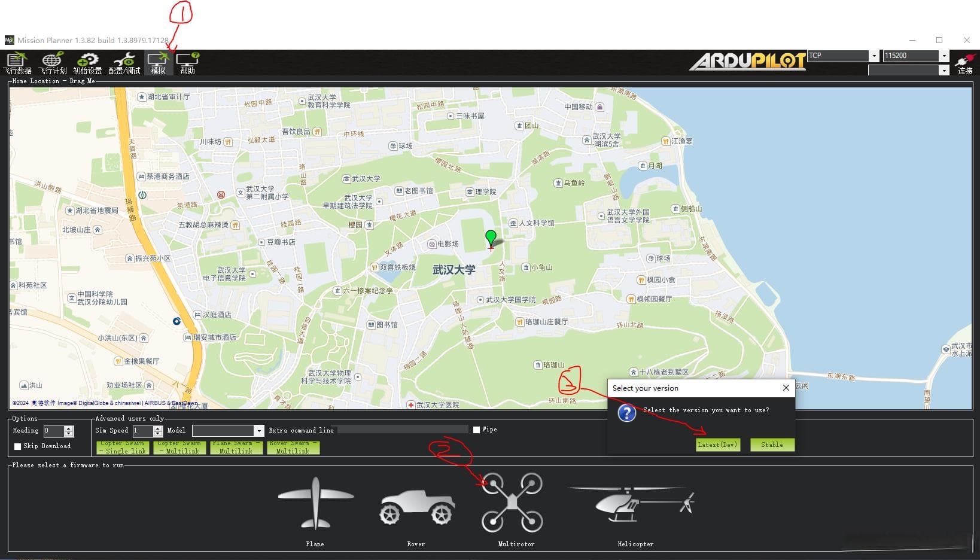
Task: Toggle the Skip Download checkbox
Action: (17, 446)
